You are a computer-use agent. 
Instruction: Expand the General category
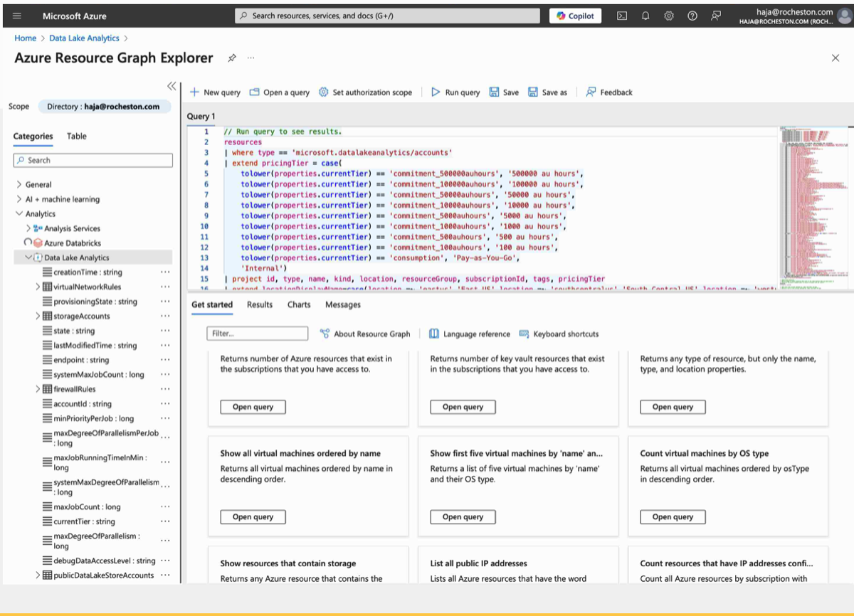(x=19, y=184)
